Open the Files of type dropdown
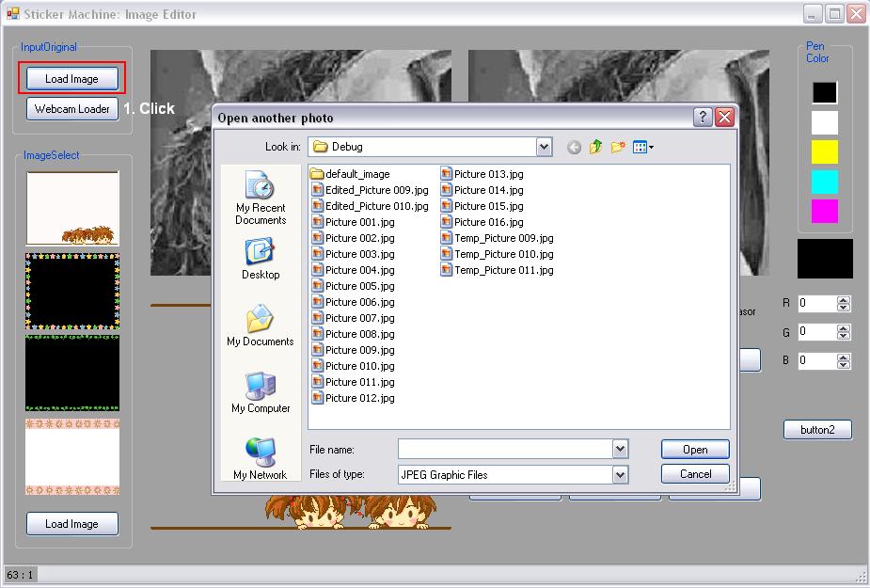 pyautogui.click(x=620, y=475)
